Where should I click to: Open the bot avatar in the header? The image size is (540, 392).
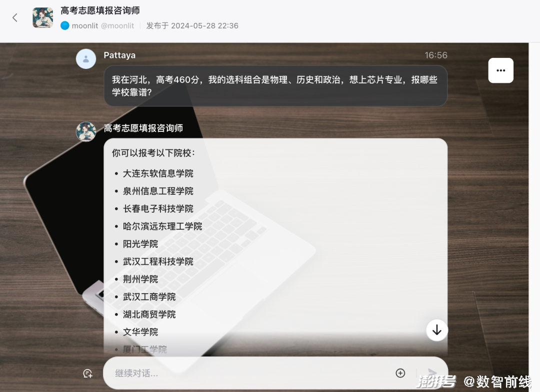(x=43, y=17)
